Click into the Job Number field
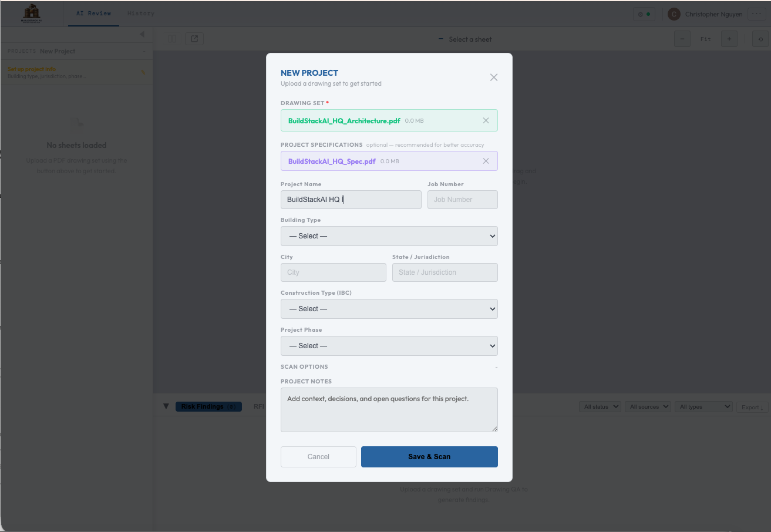 pyautogui.click(x=462, y=200)
